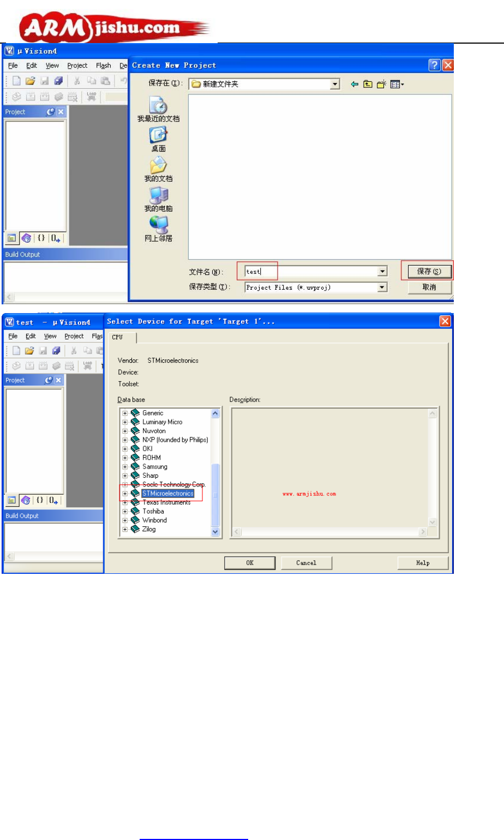Open File menu in untitled µVision4 window
The image size is (504, 840).
click(x=13, y=65)
